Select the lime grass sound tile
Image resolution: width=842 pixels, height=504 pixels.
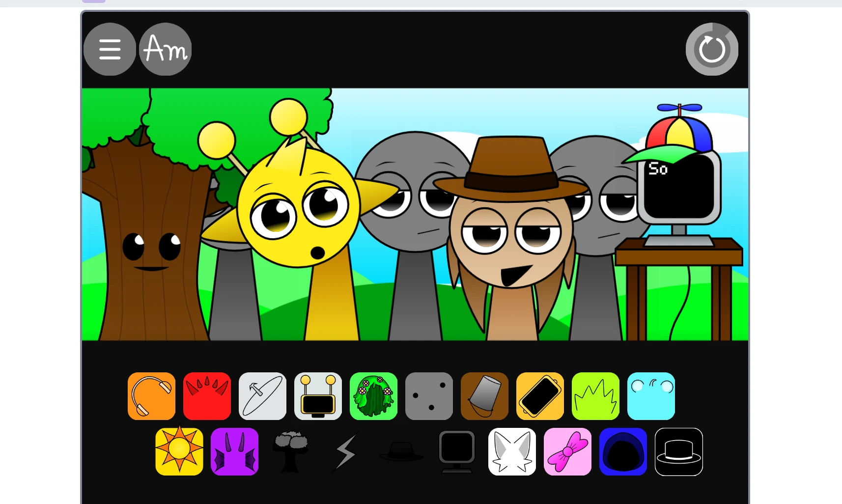click(595, 396)
